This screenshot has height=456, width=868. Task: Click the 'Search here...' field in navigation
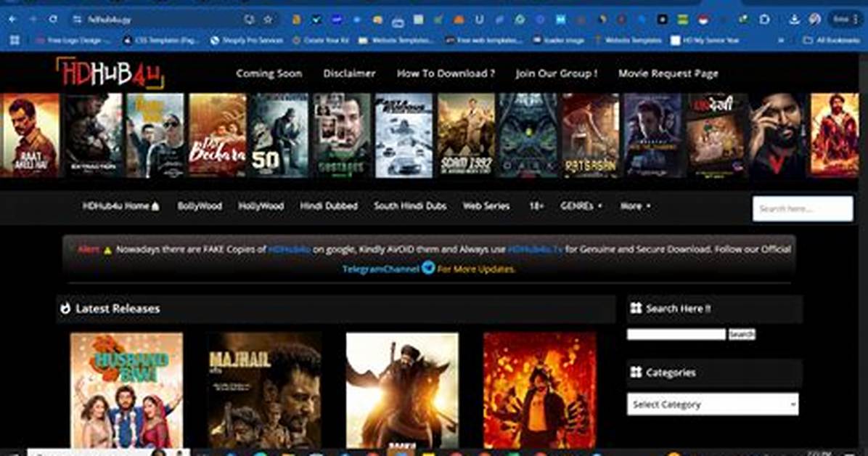click(803, 208)
